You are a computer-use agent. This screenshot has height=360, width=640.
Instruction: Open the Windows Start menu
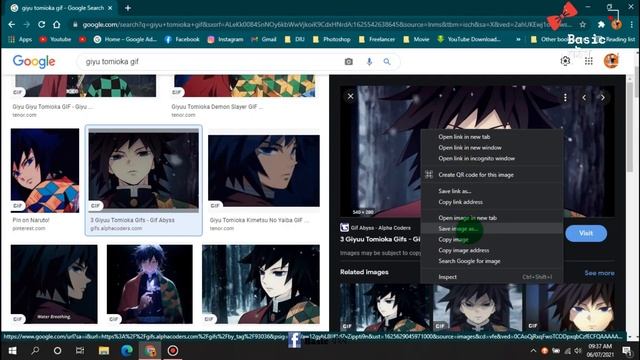pyautogui.click(x=12, y=351)
